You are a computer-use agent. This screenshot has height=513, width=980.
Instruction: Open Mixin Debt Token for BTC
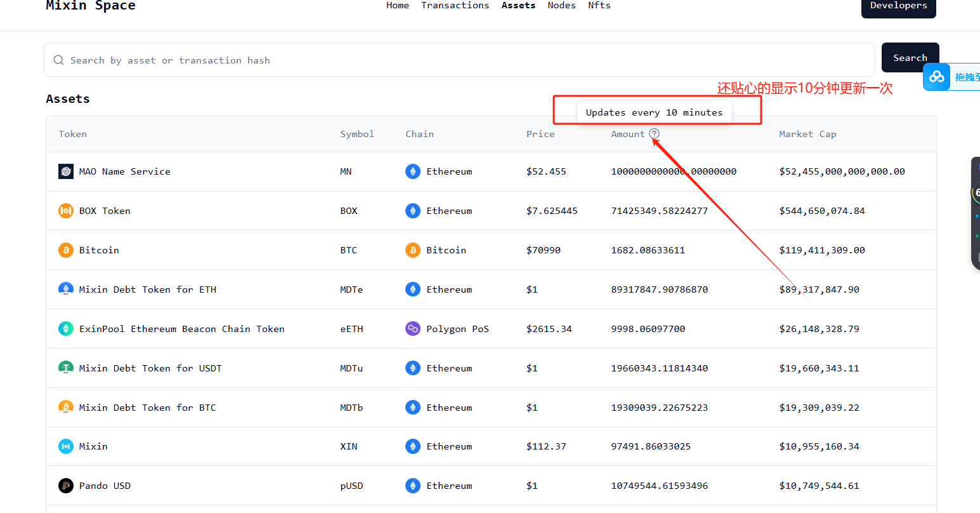point(148,408)
